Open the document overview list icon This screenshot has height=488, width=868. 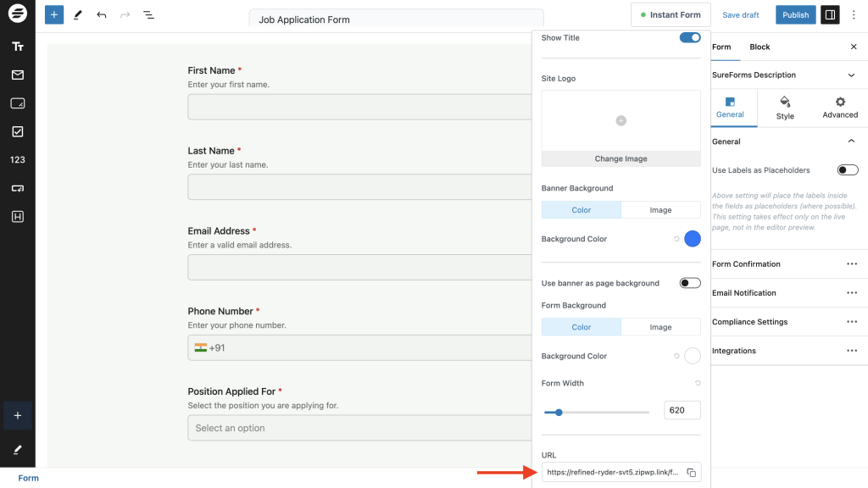148,15
